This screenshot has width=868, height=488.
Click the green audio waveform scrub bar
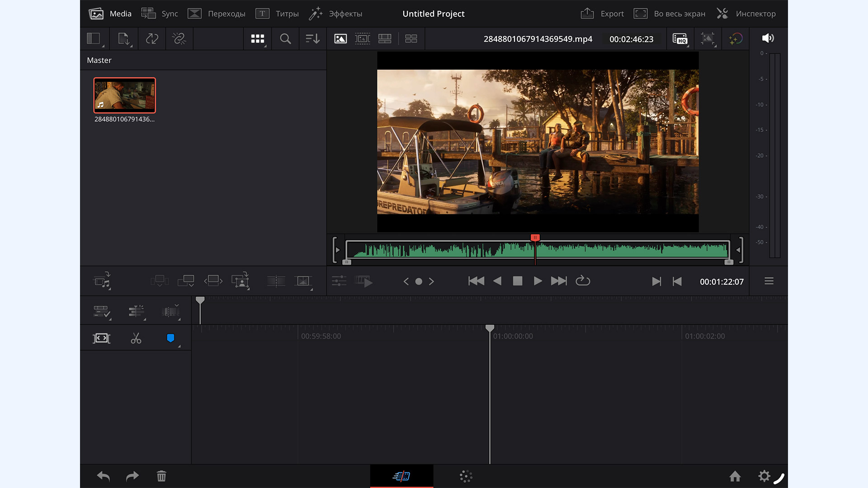(538, 249)
